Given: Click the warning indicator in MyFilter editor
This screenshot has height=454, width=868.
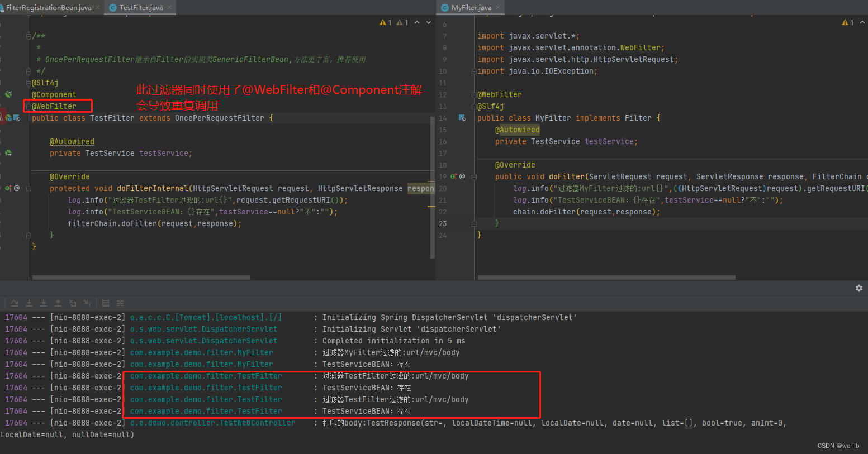Looking at the screenshot, I should coord(848,22).
